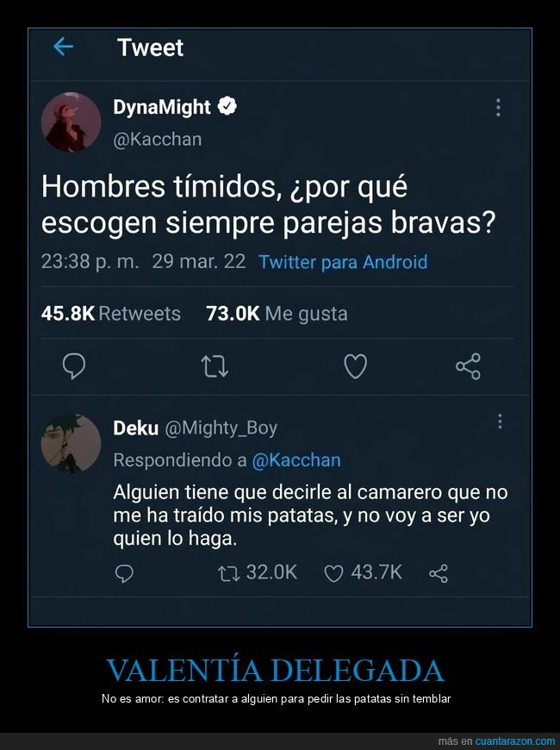Image resolution: width=560 pixels, height=750 pixels.
Task: Open the three-dot menu on Deku's reply
Action: pyautogui.click(x=498, y=421)
